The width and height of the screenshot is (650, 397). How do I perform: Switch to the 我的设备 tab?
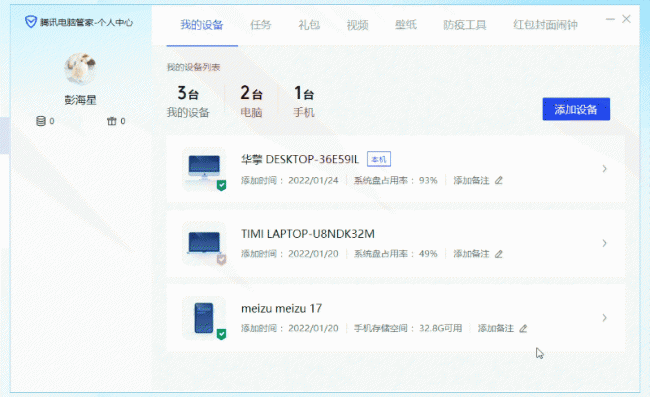click(202, 25)
